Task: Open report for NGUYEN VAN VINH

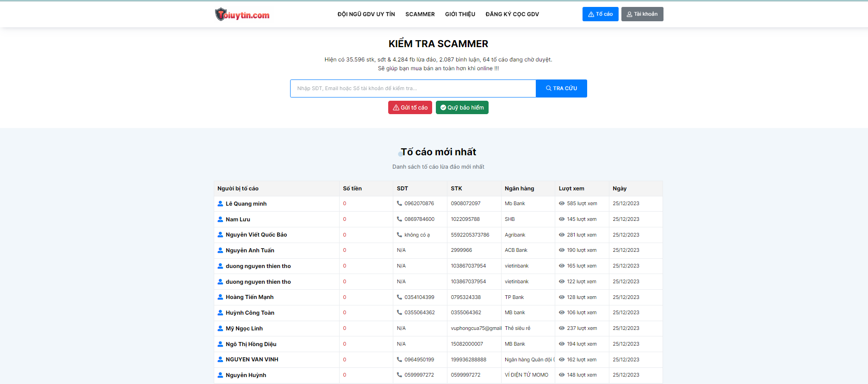Action: point(252,360)
